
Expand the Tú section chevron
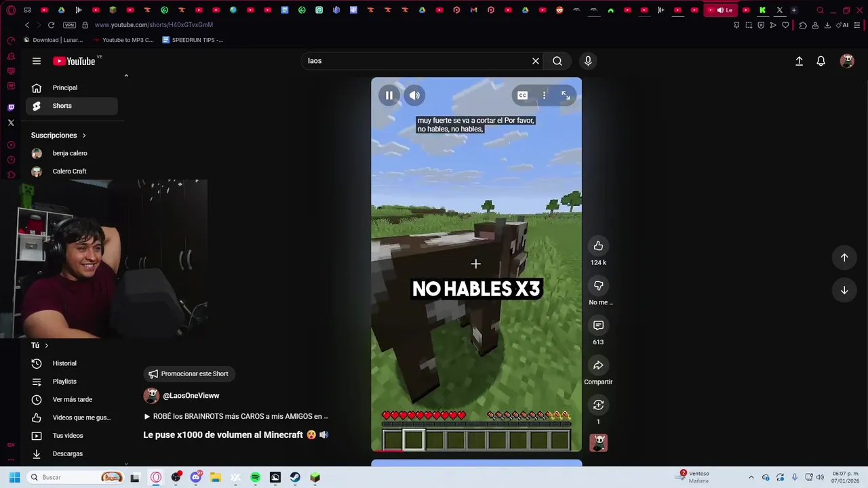click(x=46, y=346)
